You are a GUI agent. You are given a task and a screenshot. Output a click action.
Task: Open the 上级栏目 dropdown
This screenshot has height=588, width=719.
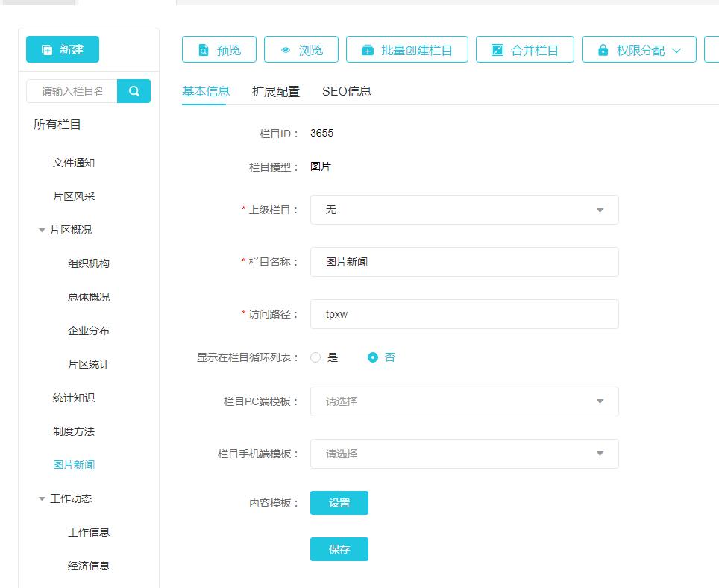point(464,210)
